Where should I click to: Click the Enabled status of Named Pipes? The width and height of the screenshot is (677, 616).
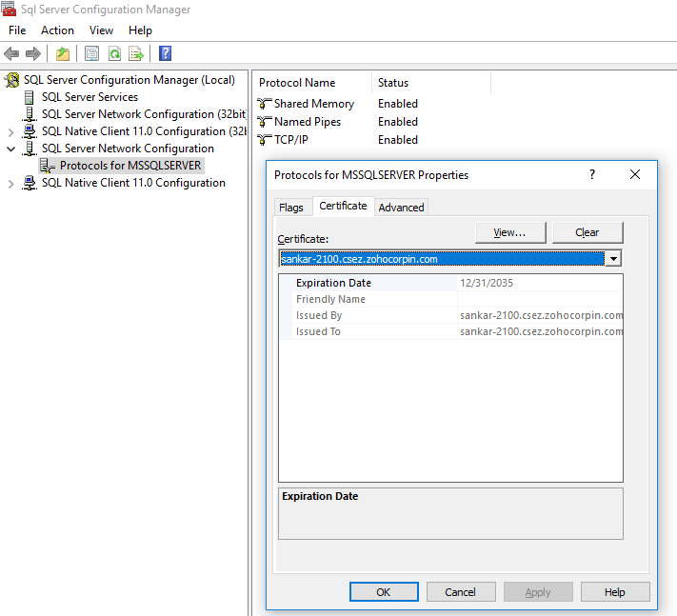click(x=398, y=122)
